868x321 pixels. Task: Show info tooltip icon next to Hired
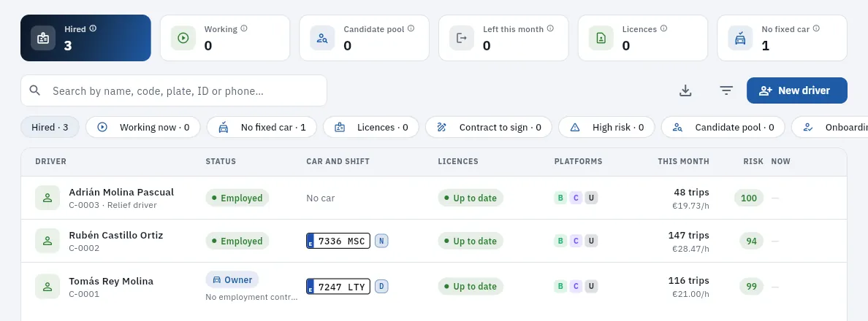pos(93,28)
